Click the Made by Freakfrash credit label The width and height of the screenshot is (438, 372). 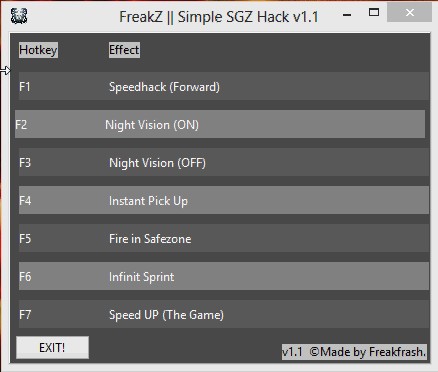[x=354, y=352]
